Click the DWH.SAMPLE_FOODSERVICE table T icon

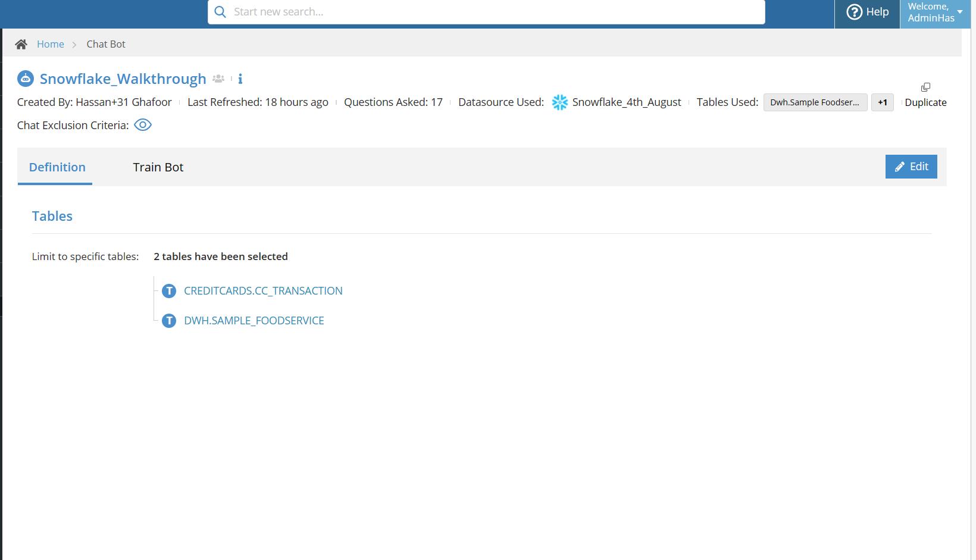[169, 321]
